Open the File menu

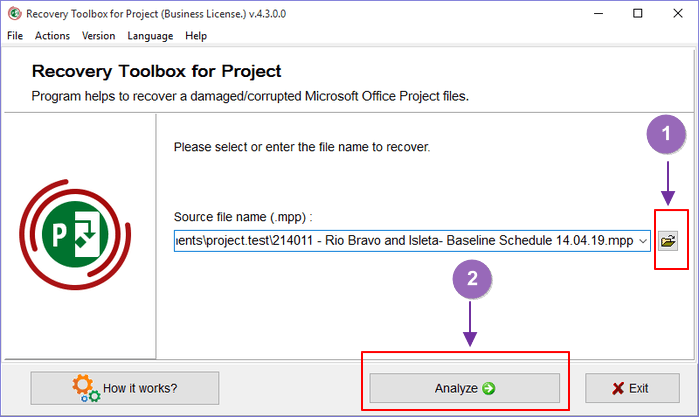coord(15,36)
